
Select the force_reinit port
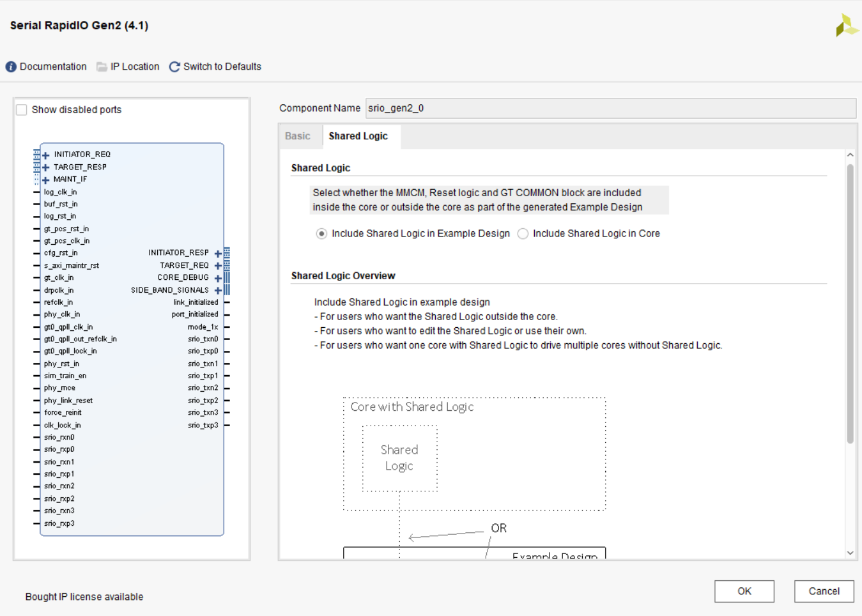[63, 413]
